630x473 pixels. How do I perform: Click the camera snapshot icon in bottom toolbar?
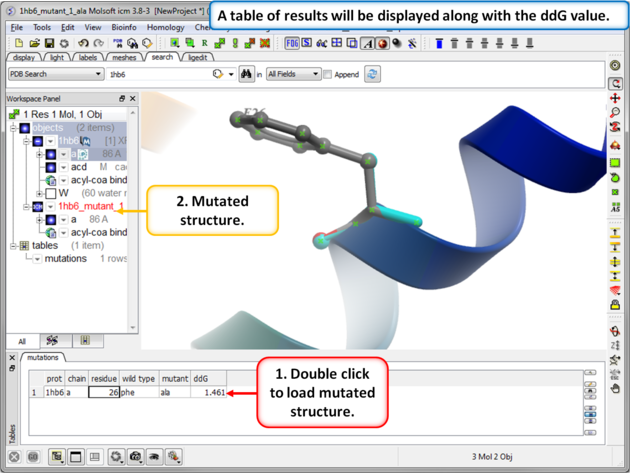coord(135,457)
